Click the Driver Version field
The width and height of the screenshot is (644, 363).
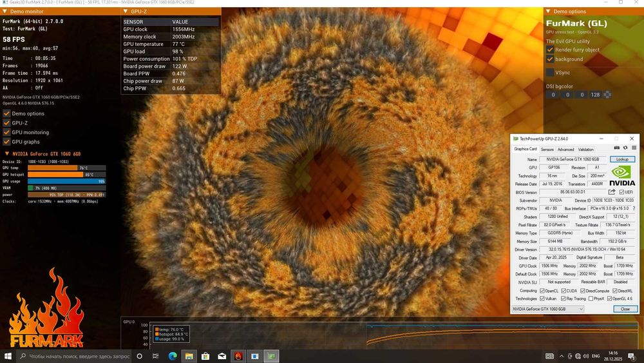(x=587, y=249)
